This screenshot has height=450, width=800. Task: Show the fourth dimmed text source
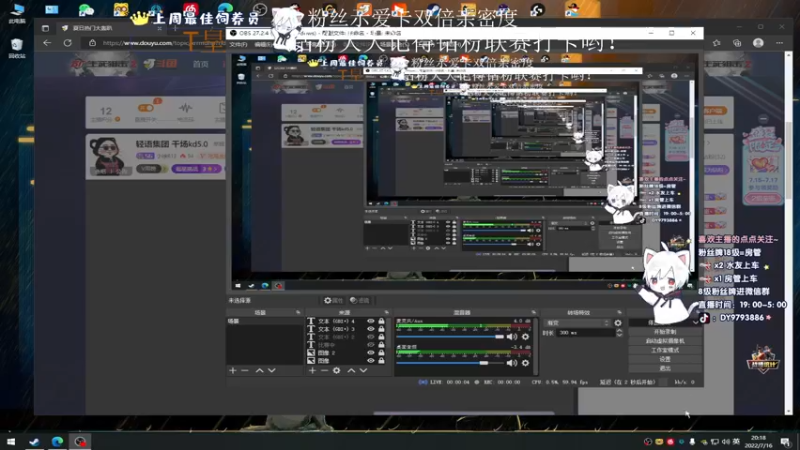point(371,345)
